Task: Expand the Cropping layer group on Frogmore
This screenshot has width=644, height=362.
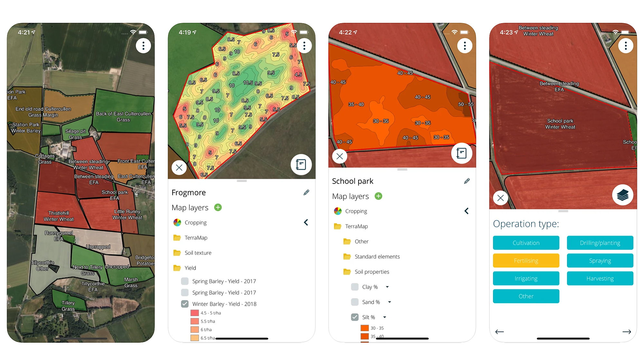Action: pos(307,221)
